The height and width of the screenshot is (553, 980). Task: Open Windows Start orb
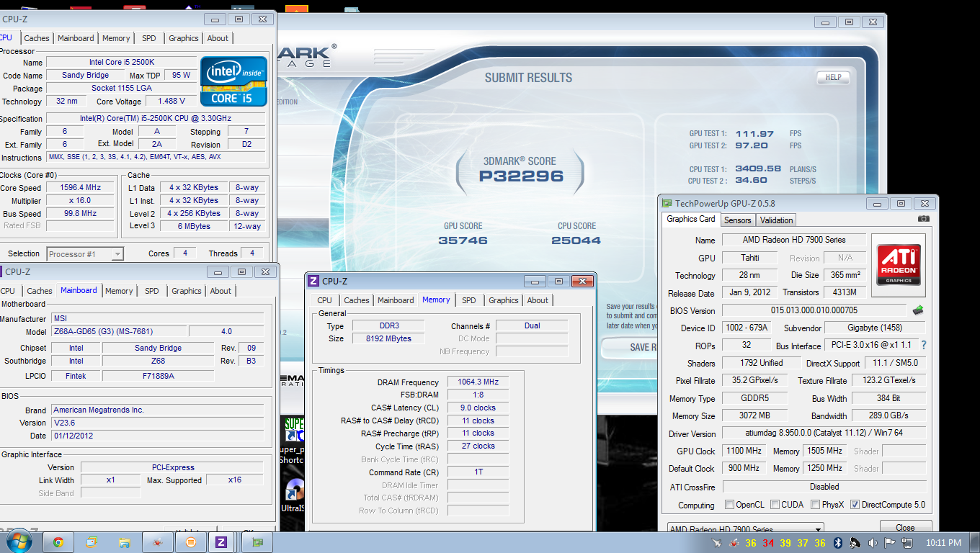(x=19, y=541)
